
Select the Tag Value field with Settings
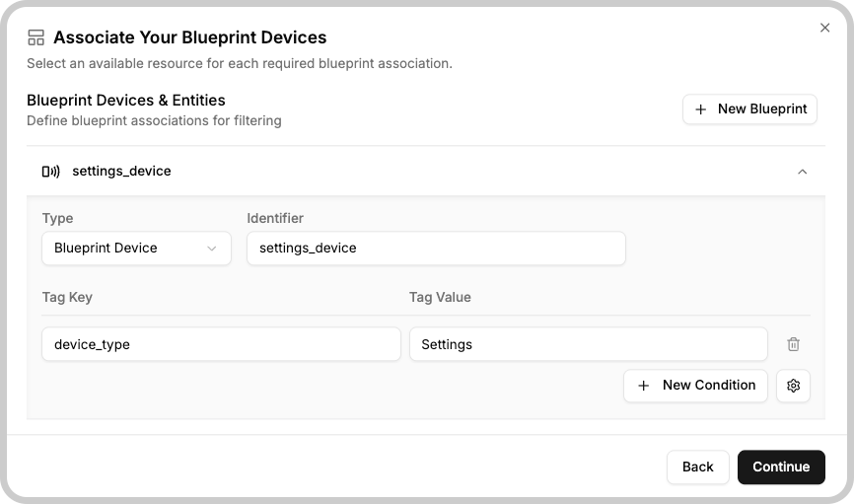588,344
